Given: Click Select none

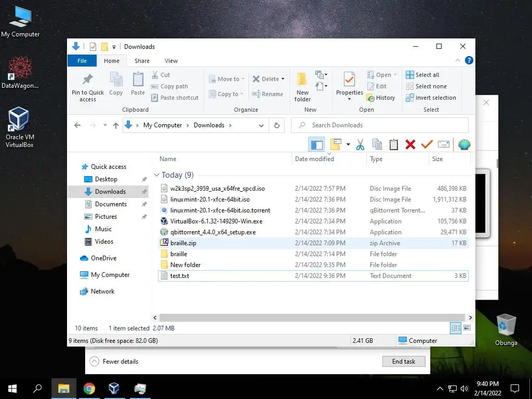Looking at the screenshot, I should (426, 86).
